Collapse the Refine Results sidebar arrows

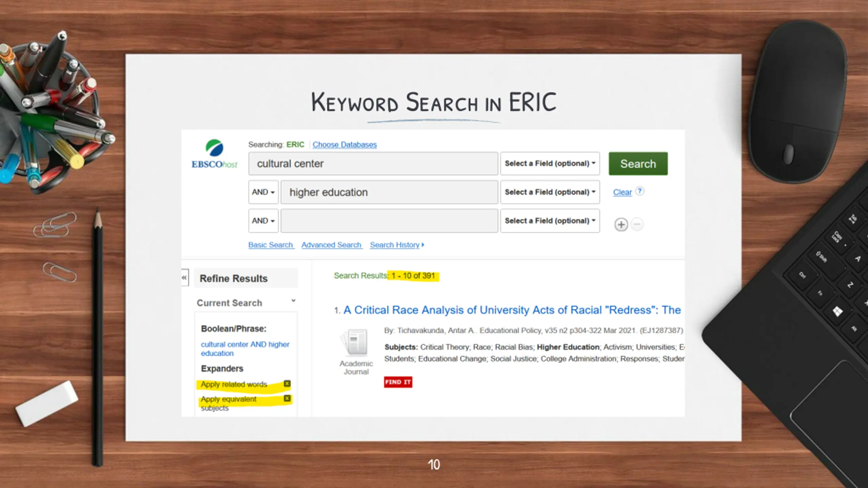tap(184, 278)
